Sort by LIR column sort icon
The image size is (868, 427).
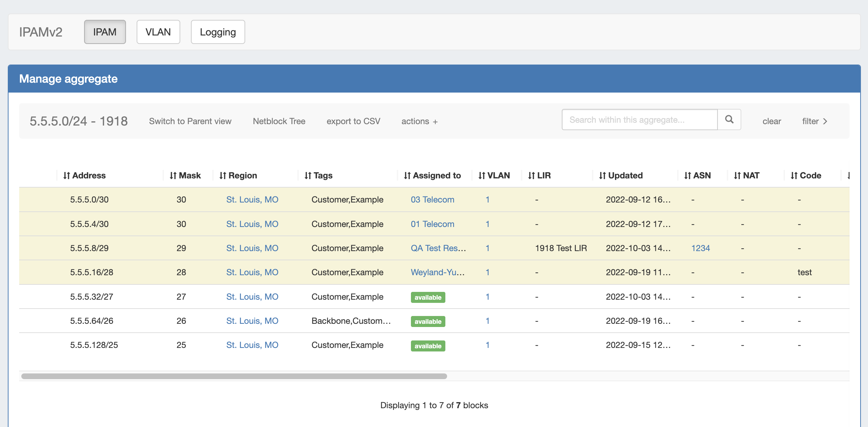pyautogui.click(x=531, y=176)
